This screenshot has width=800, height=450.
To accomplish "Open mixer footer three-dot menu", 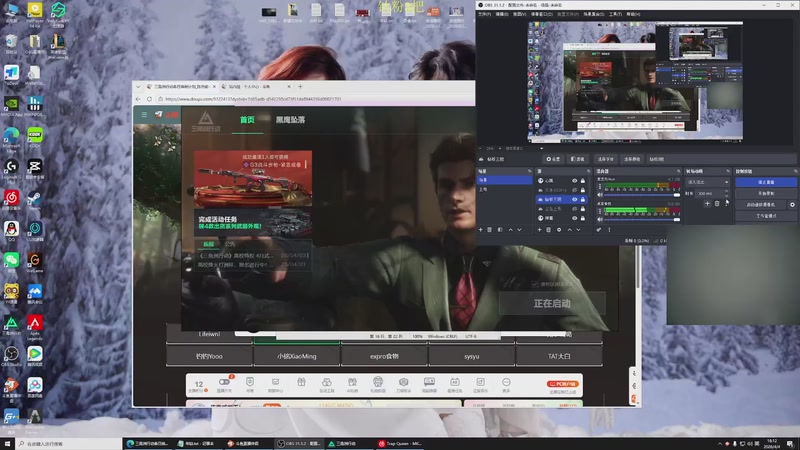I will click(x=609, y=230).
